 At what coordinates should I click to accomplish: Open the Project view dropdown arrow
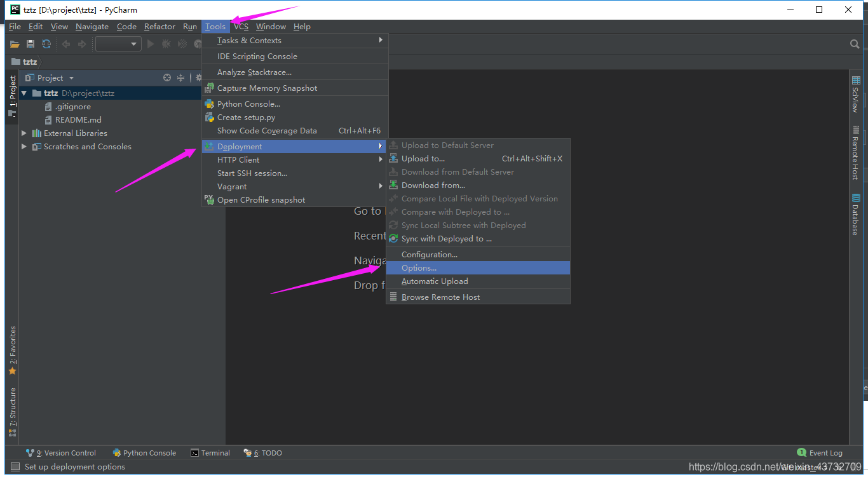click(71, 78)
